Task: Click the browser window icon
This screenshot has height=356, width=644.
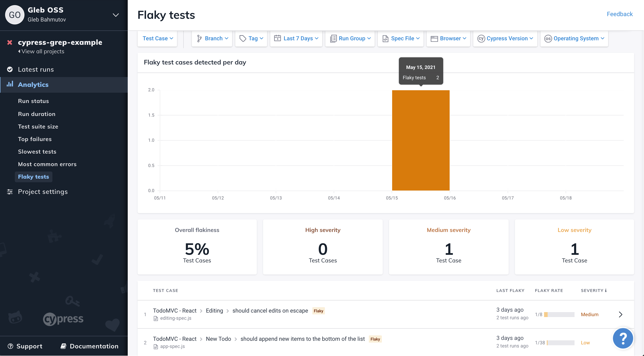Action: (434, 39)
